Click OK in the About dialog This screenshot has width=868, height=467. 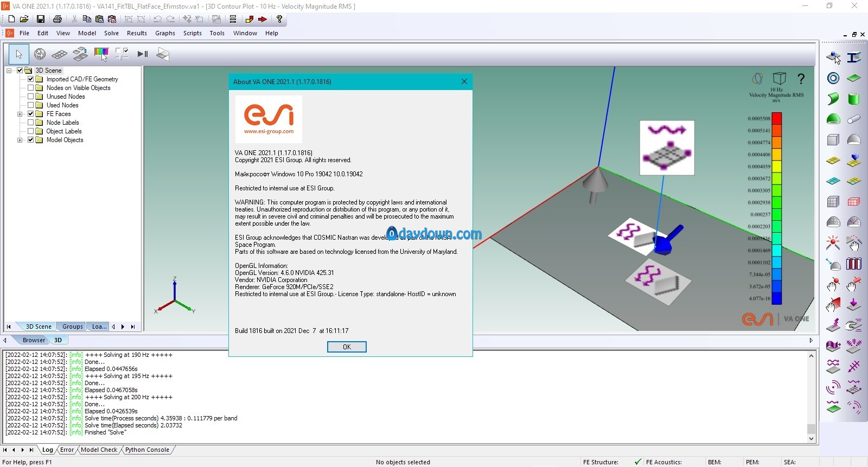point(347,347)
